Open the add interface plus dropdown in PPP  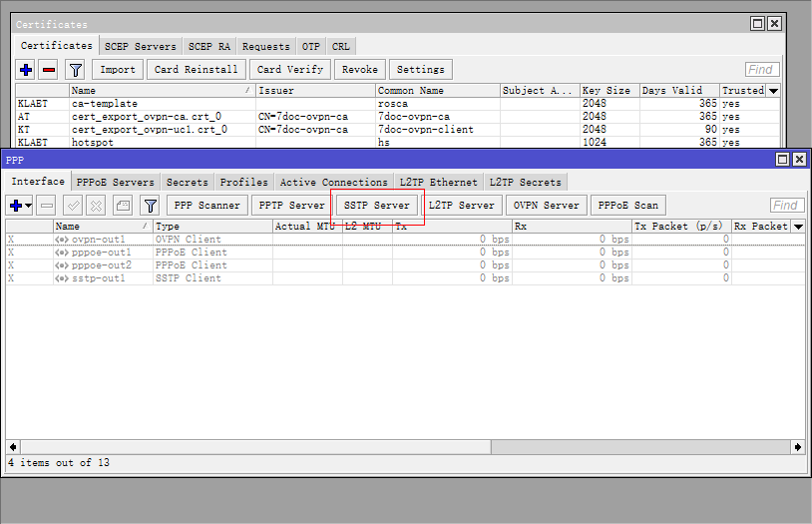[x=20, y=206]
